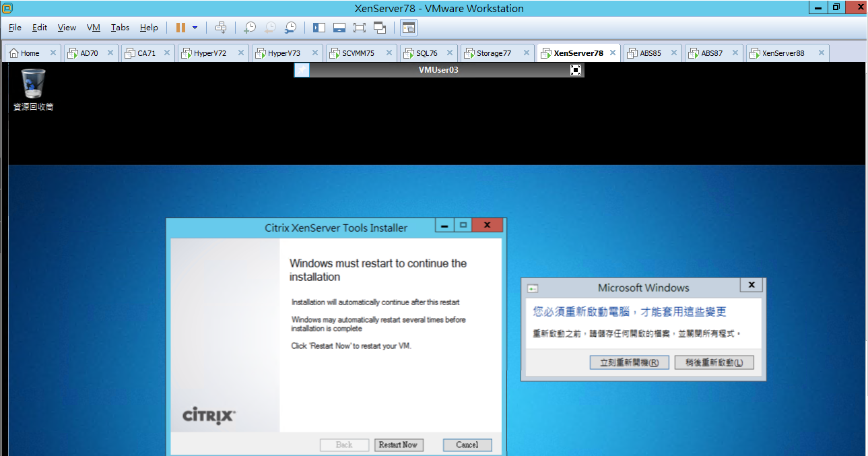
Task: Switch to the HyperV72 tab
Action: coord(210,53)
